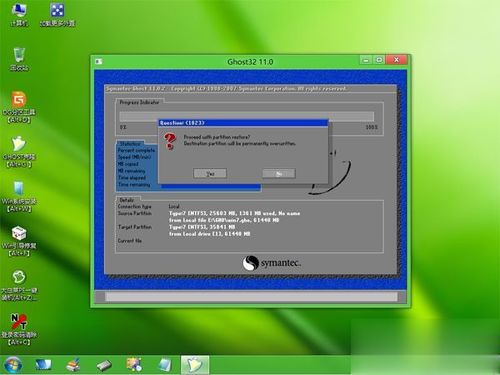
Task: Open the Win boot repair (Alt+F) icon
Action: 19,241
